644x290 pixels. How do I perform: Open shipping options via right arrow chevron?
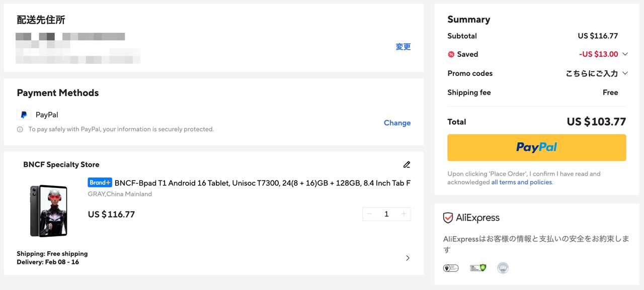tap(408, 258)
